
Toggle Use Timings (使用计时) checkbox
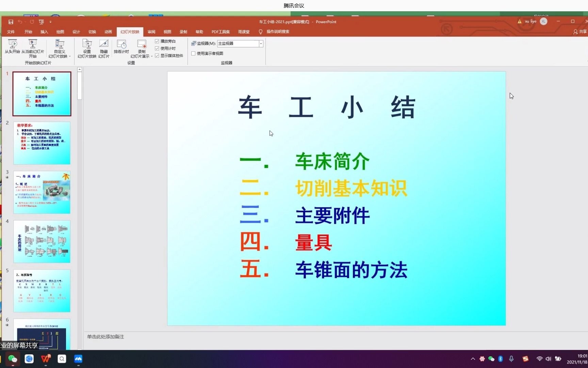[x=157, y=48]
